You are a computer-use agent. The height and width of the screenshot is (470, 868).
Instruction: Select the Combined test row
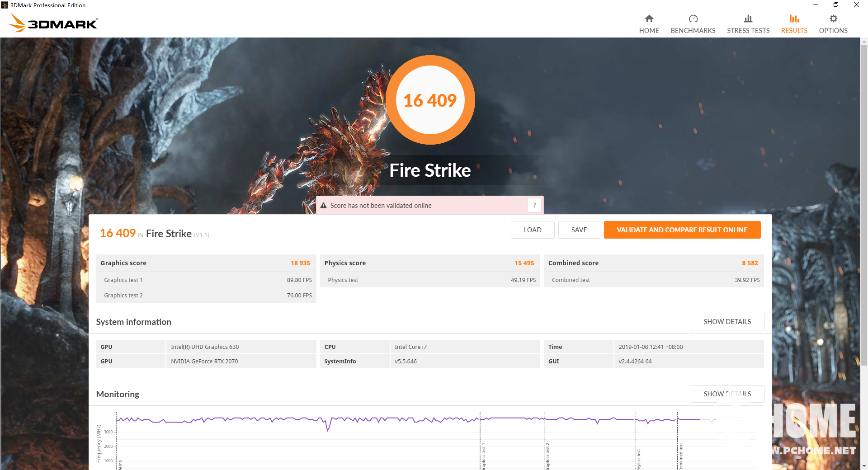(x=654, y=280)
